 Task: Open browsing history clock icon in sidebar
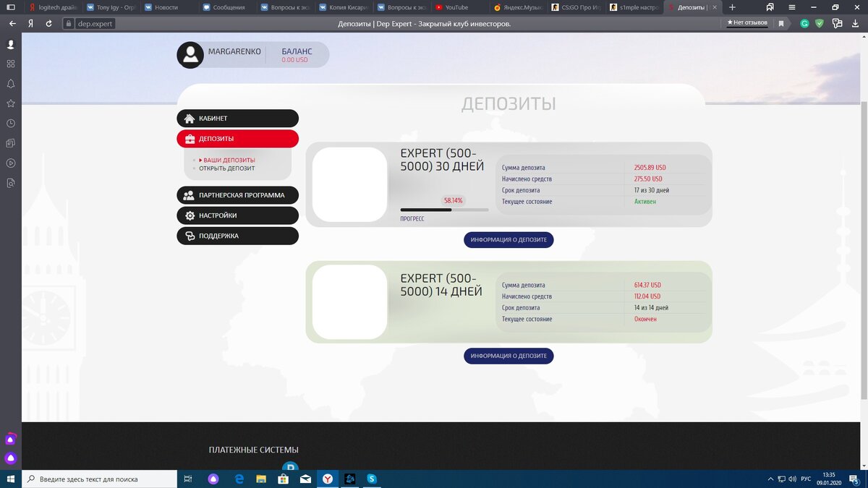pyautogui.click(x=10, y=123)
